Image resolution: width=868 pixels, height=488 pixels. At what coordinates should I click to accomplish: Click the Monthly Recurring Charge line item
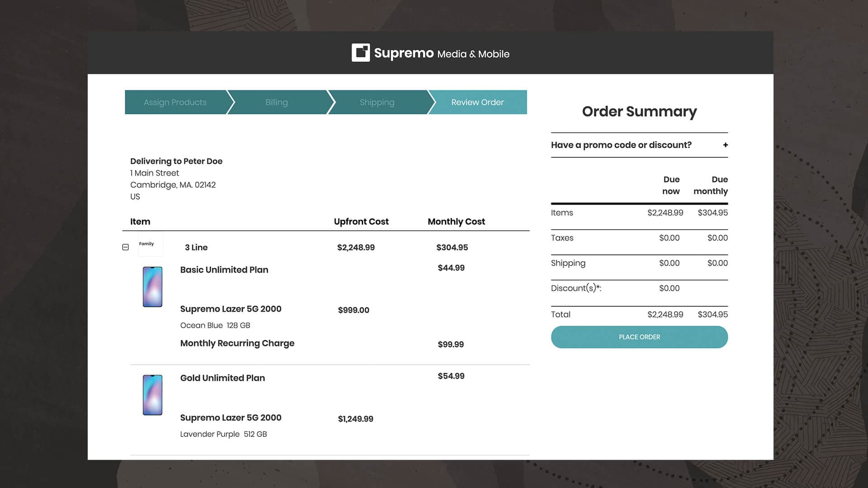point(237,343)
